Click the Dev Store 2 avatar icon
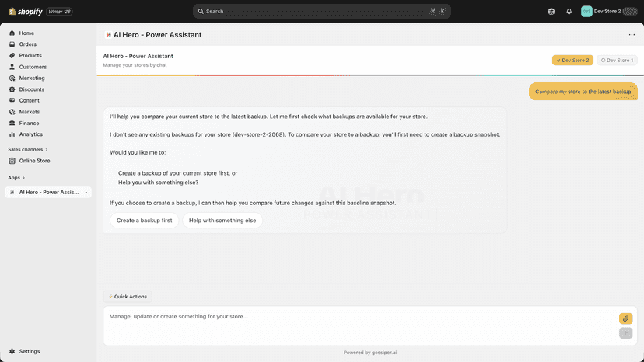 [586, 12]
